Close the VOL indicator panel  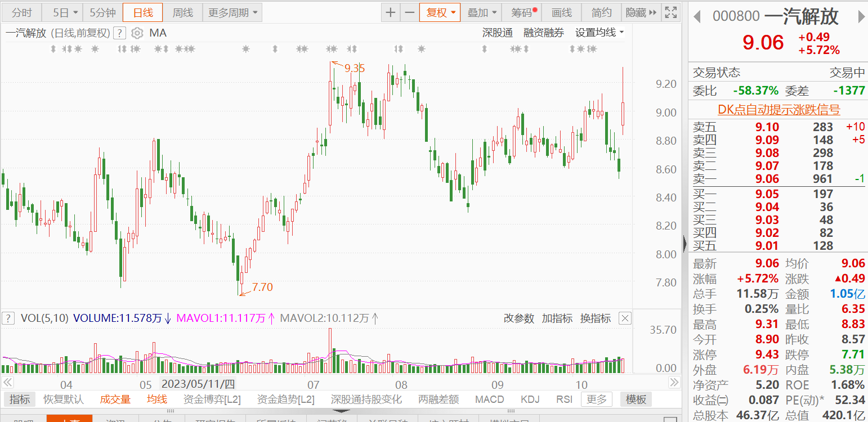point(625,318)
